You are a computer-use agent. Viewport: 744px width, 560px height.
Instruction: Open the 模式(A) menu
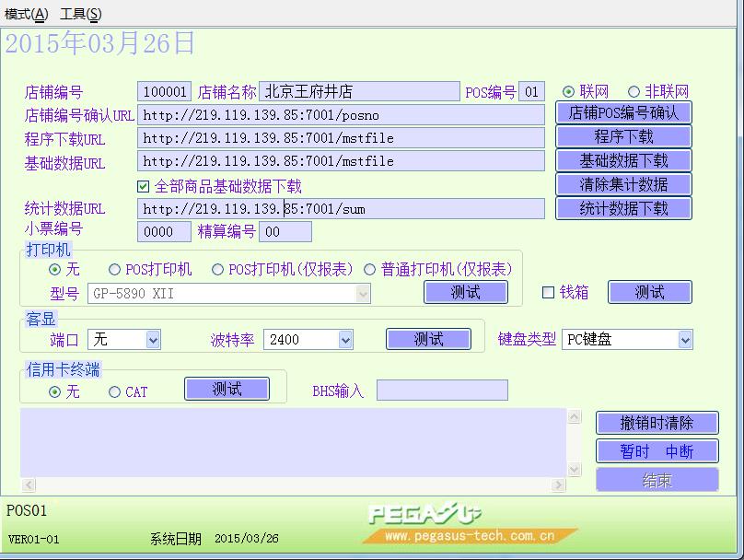(26, 15)
